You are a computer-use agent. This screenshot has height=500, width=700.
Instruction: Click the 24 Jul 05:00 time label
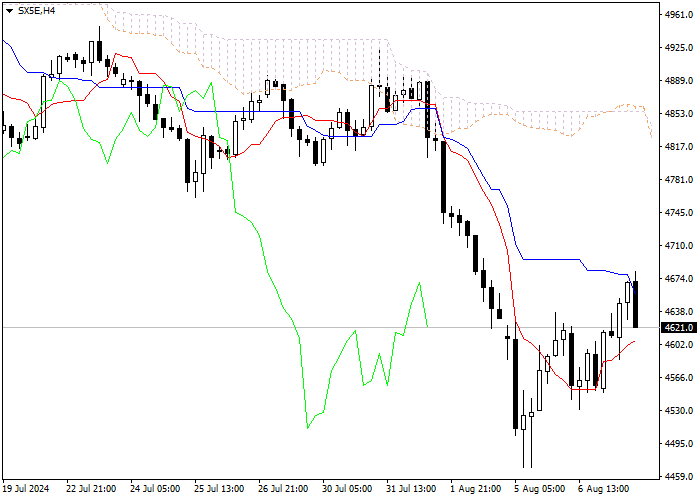[x=155, y=488]
